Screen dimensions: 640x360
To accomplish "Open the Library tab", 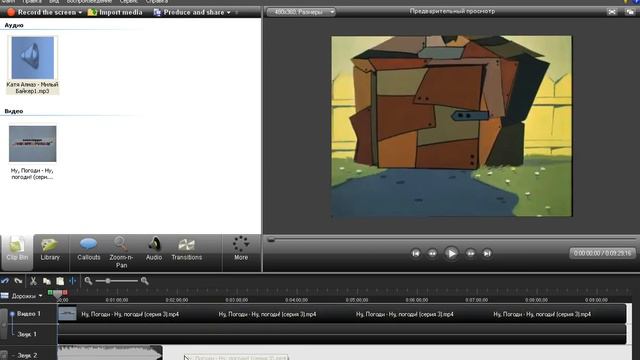I will pyautogui.click(x=50, y=250).
